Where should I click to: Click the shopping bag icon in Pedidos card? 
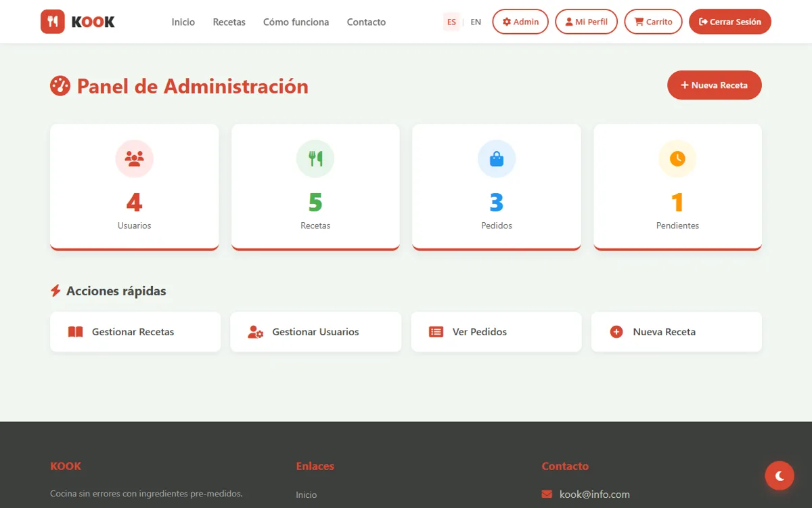point(497,158)
